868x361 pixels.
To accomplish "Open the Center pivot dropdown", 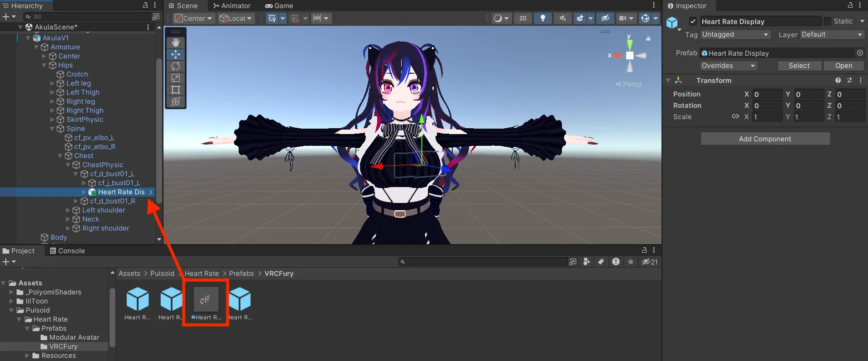I will tap(193, 18).
